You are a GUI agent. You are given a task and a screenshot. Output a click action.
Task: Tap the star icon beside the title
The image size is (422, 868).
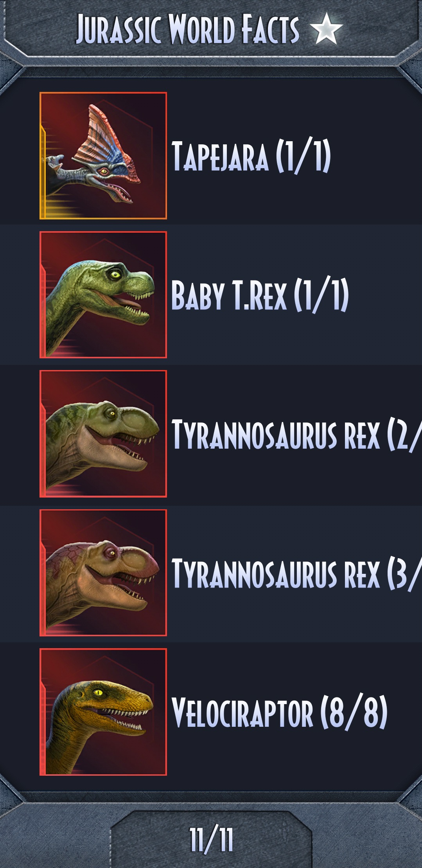(x=326, y=28)
